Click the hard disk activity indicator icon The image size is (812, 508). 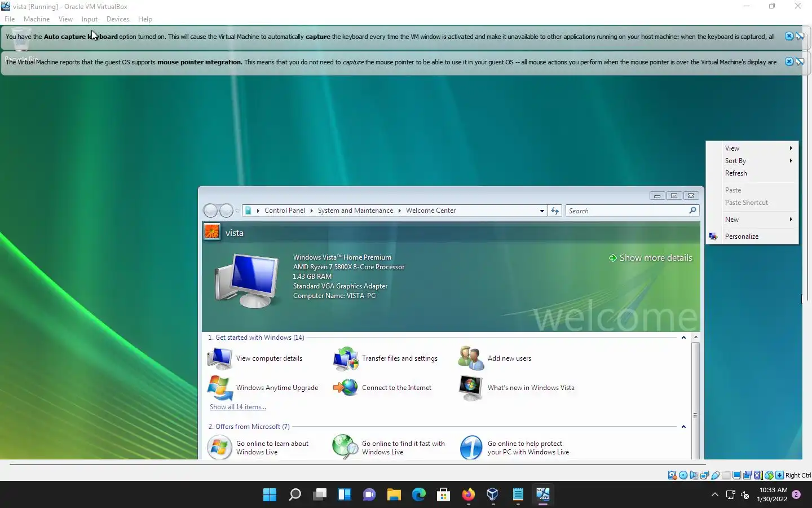point(672,475)
